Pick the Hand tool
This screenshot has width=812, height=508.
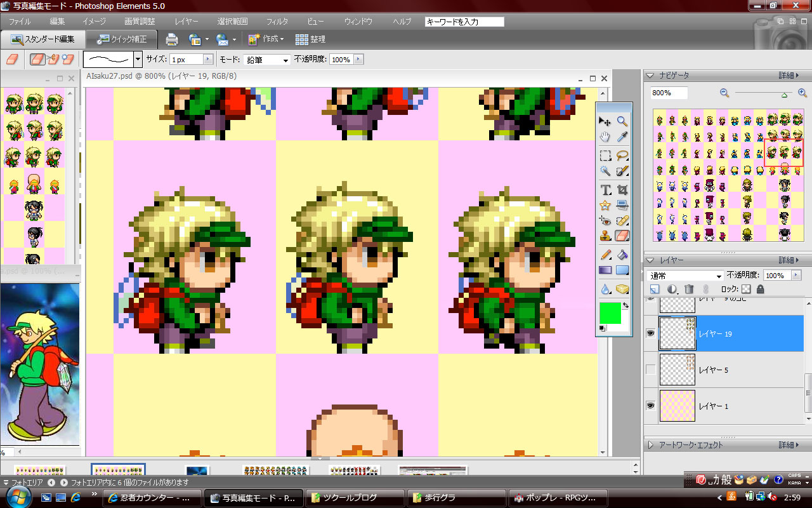point(605,137)
